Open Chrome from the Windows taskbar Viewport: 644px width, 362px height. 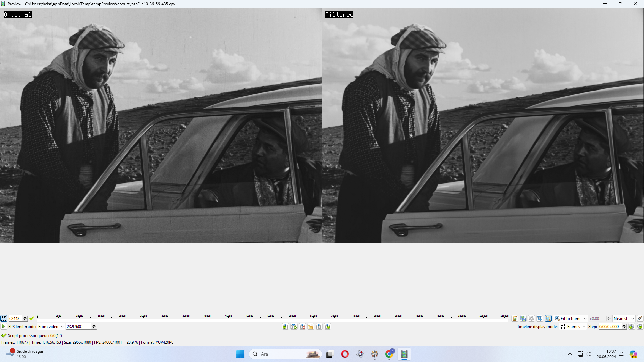point(389,354)
